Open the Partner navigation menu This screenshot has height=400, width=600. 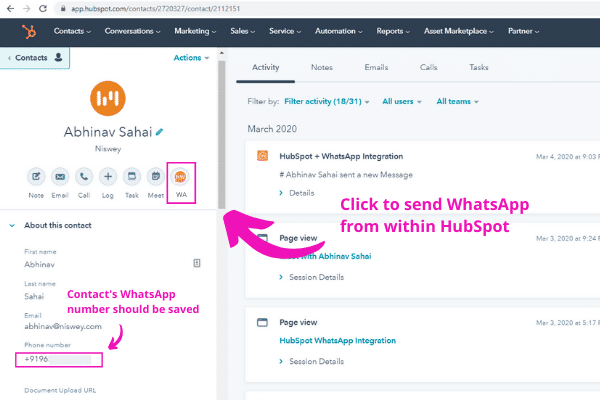click(523, 31)
